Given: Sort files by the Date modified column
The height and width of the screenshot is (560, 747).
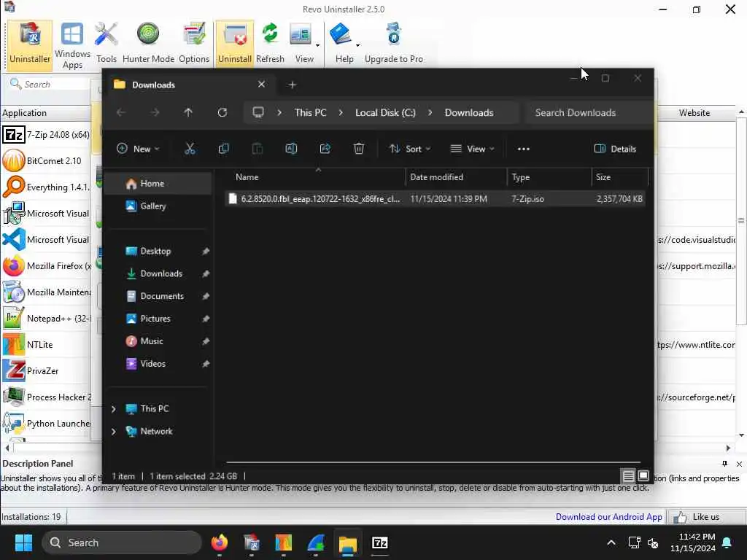Looking at the screenshot, I should click(x=457, y=176).
